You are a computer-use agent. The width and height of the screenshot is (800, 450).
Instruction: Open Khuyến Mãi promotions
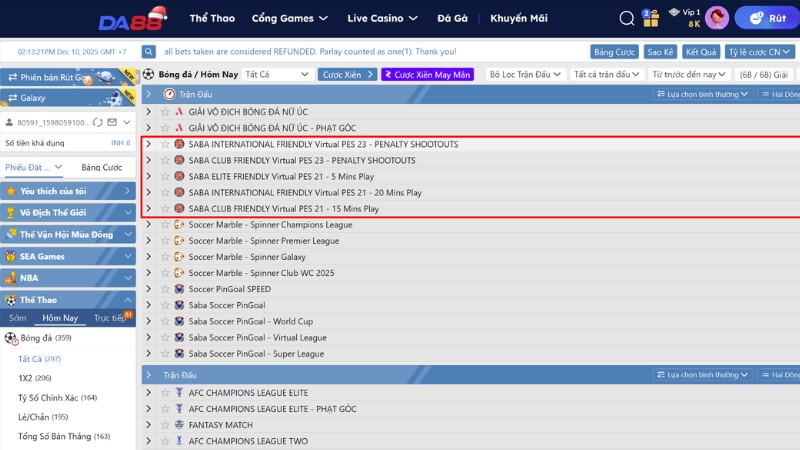tap(519, 18)
